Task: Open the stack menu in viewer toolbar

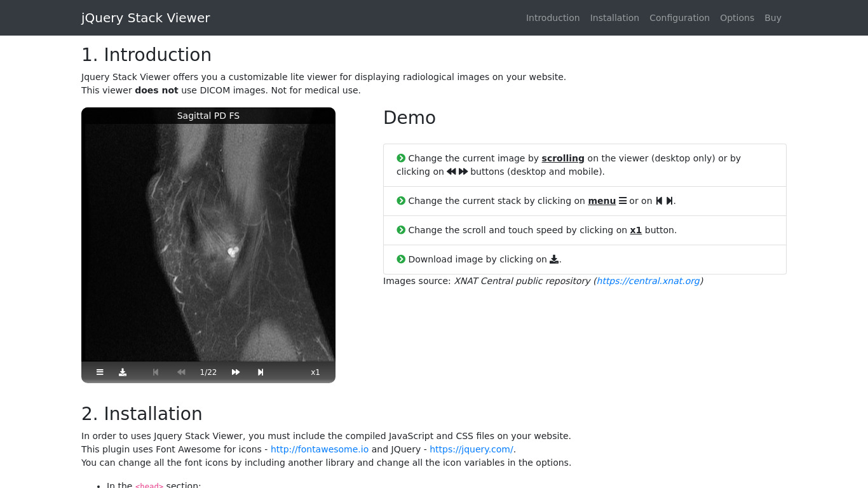Action: click(100, 372)
